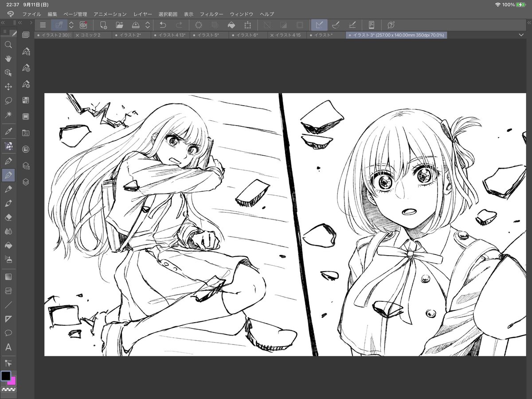Select the Blend droplets tool
This screenshot has height=399, width=532.
8,231
